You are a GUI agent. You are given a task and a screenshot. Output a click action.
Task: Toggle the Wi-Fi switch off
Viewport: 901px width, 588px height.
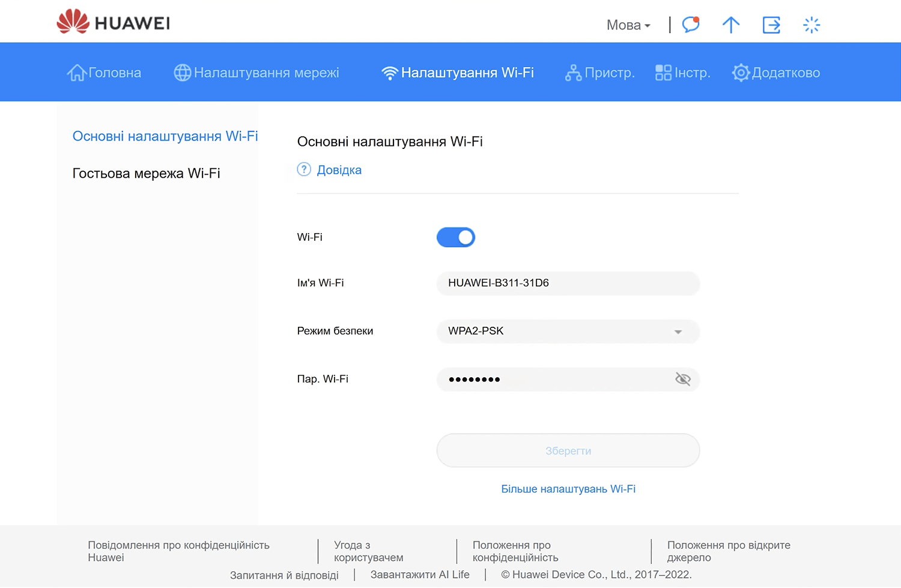[x=456, y=237]
